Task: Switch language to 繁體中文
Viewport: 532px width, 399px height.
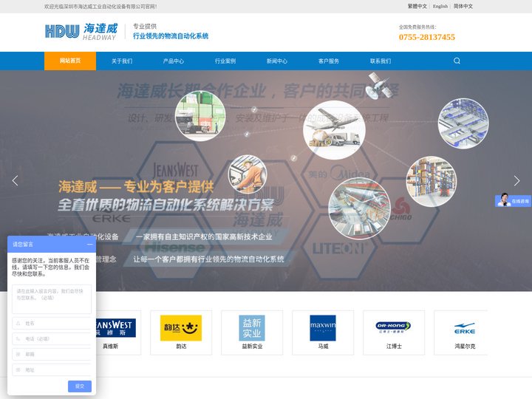Action: [417, 6]
